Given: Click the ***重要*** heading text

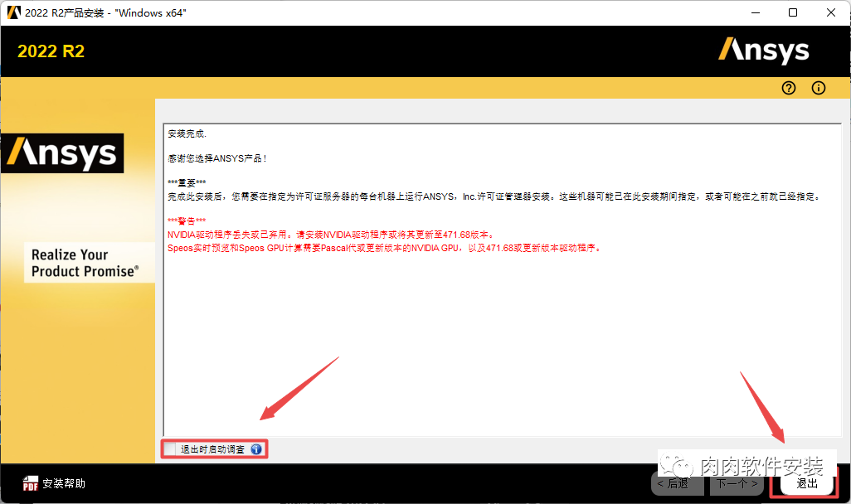Looking at the screenshot, I should (x=187, y=183).
